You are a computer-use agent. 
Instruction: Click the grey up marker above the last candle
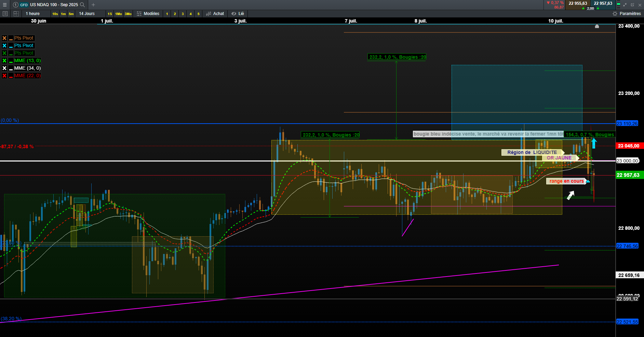(597, 26)
